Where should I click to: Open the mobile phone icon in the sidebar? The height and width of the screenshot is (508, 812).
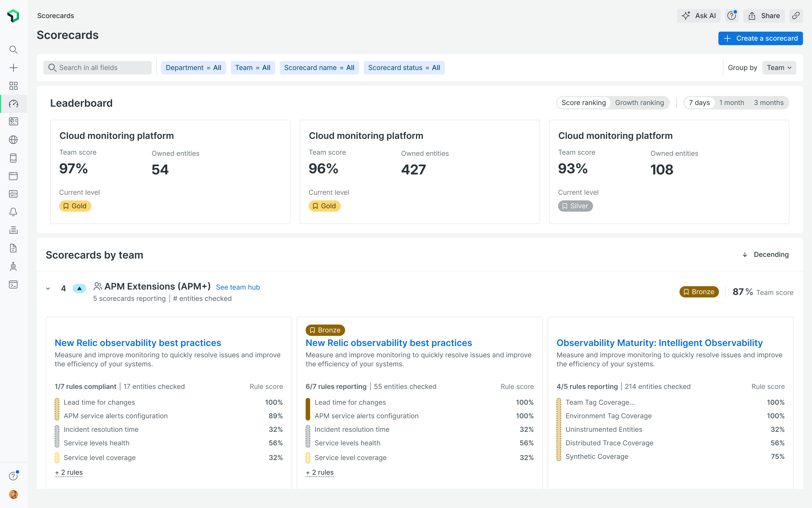pos(14,158)
